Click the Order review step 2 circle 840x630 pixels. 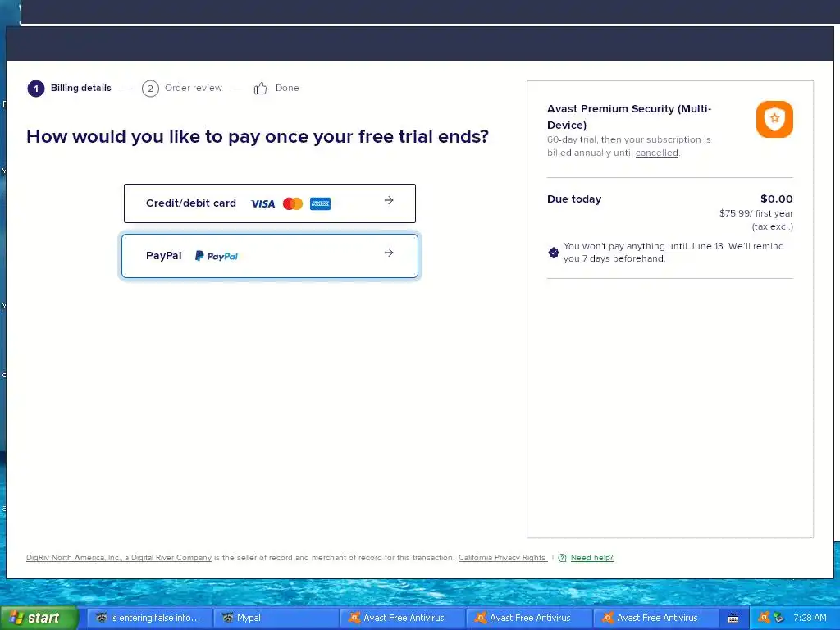pyautogui.click(x=150, y=89)
